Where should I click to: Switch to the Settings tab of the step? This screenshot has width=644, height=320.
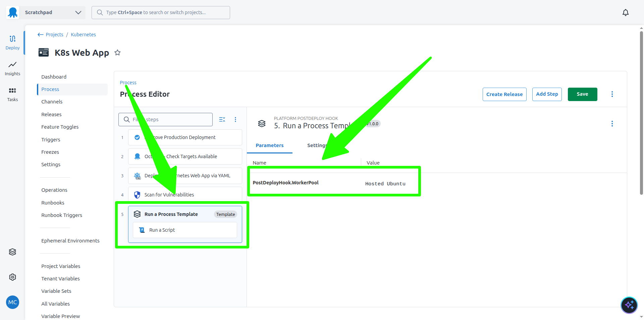tap(317, 145)
